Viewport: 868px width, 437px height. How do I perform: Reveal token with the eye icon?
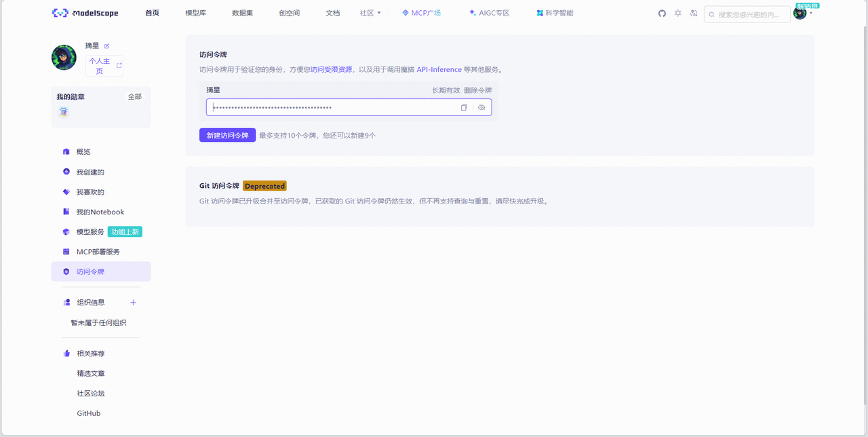point(481,107)
